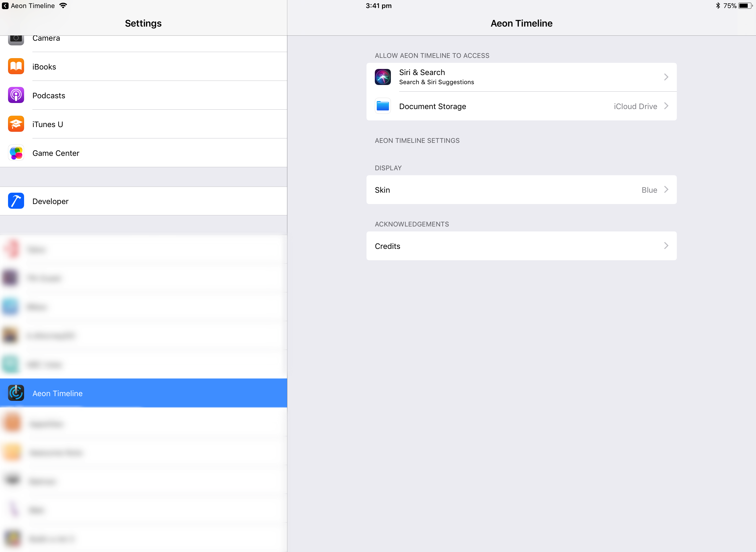
Task: Open Document Storage setting
Action: tap(521, 106)
